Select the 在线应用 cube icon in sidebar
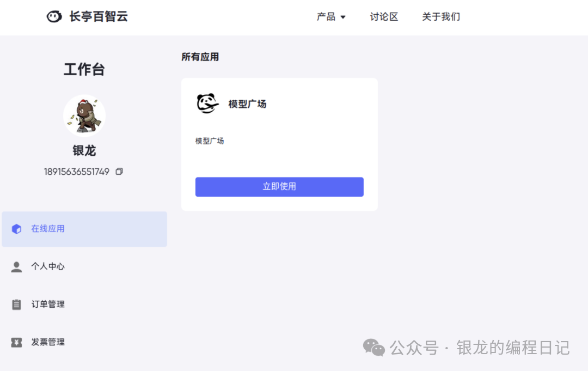 (16, 229)
